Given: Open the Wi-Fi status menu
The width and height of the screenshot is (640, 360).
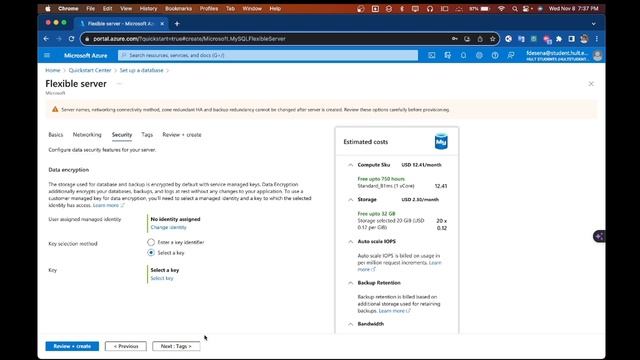Looking at the screenshot, I should pos(501,8).
